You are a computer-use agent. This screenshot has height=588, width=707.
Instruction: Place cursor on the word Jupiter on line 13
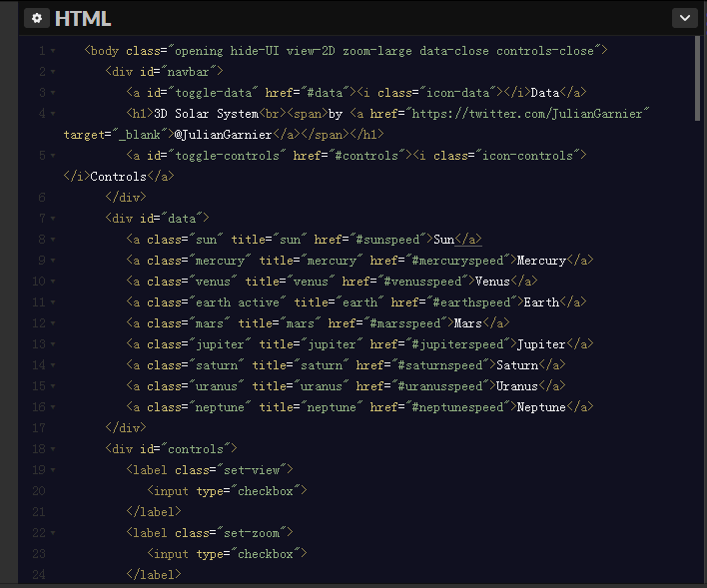(540, 344)
